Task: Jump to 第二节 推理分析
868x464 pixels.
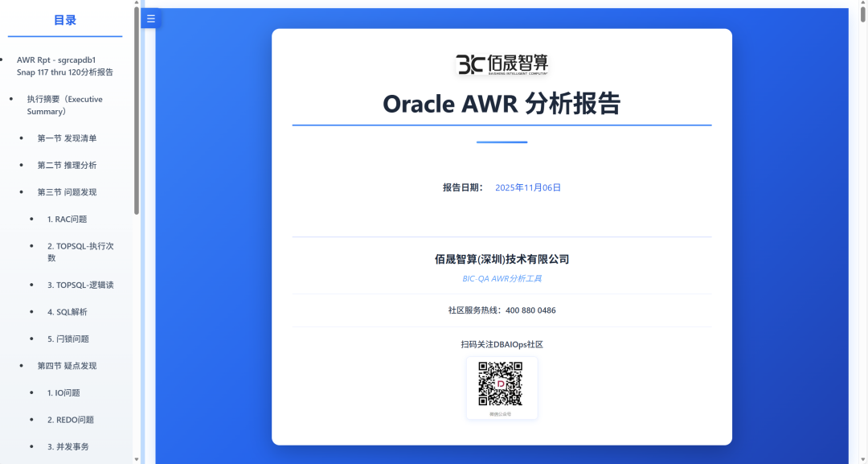Action: [x=67, y=165]
